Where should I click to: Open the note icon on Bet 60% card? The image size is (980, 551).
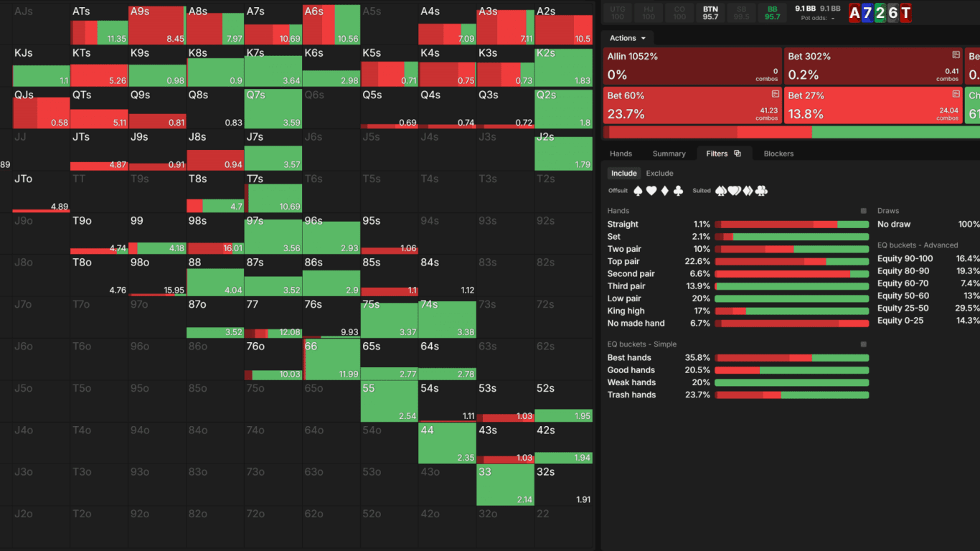775,94
